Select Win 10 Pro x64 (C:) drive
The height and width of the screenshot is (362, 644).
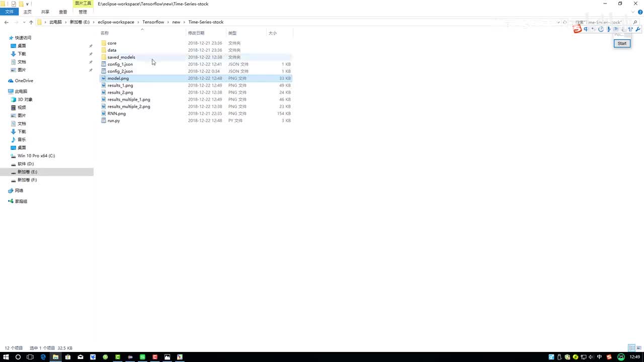pos(36,156)
